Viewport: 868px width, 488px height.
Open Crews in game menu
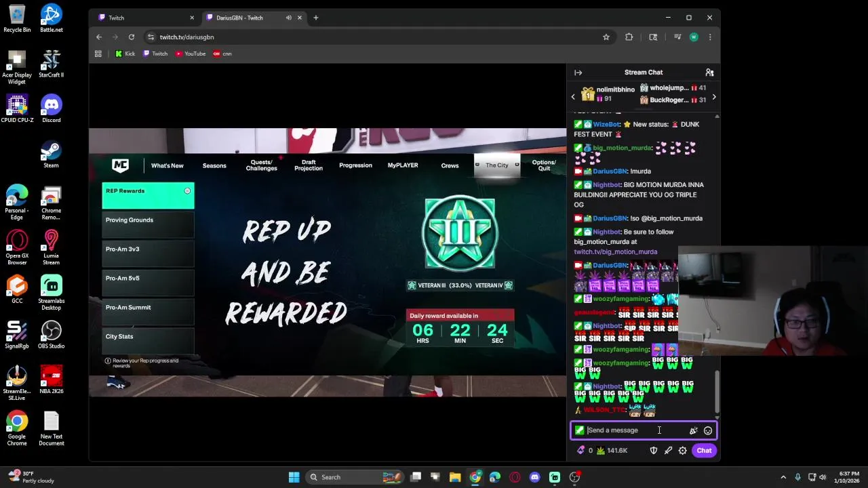click(x=450, y=165)
